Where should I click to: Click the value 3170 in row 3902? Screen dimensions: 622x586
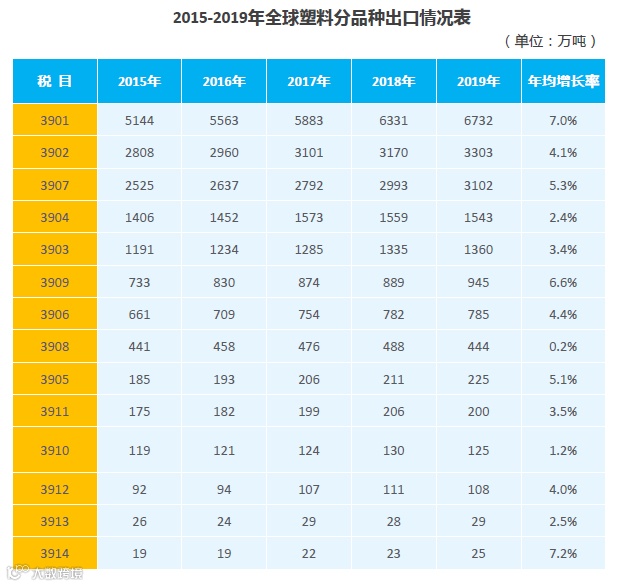click(x=394, y=152)
